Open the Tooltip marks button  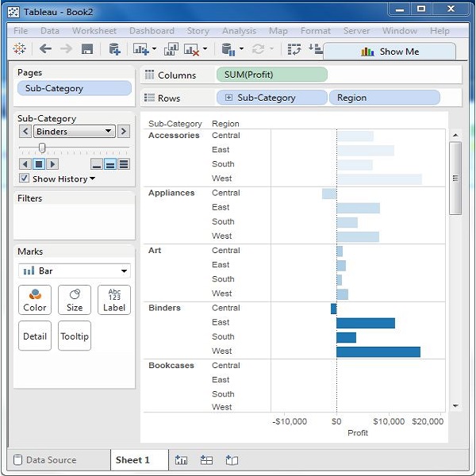click(x=75, y=336)
